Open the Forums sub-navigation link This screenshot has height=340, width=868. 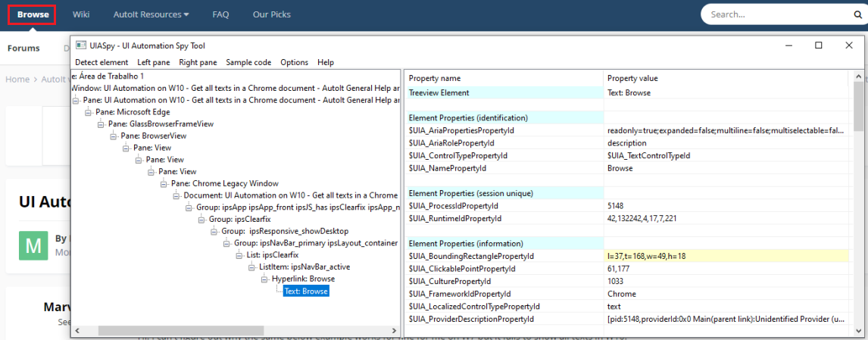[23, 48]
